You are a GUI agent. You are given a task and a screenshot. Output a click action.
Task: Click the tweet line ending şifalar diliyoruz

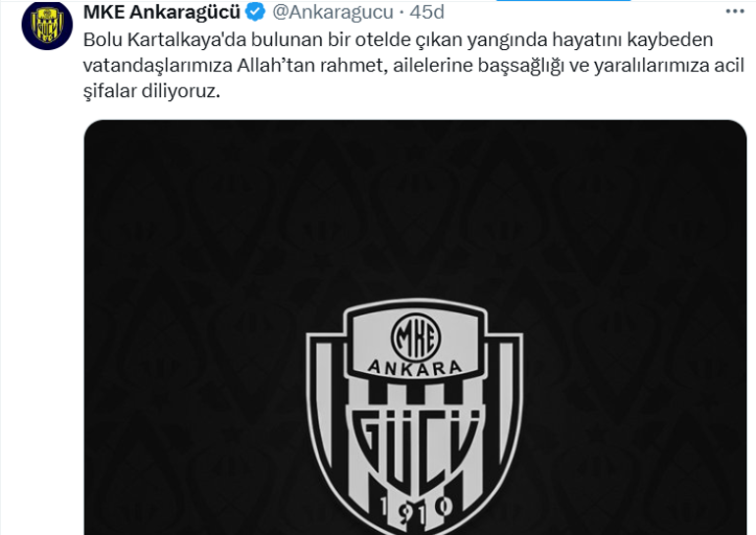point(151,90)
